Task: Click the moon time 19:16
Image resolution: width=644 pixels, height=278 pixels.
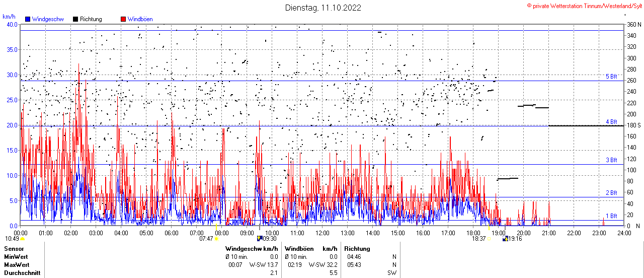Action: click(515, 239)
